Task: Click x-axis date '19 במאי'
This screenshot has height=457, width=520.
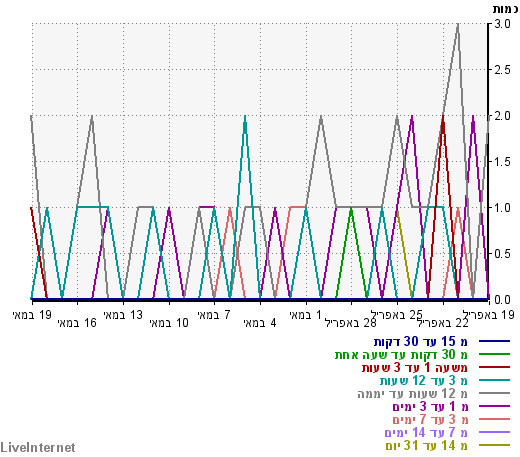Action: coord(32,315)
